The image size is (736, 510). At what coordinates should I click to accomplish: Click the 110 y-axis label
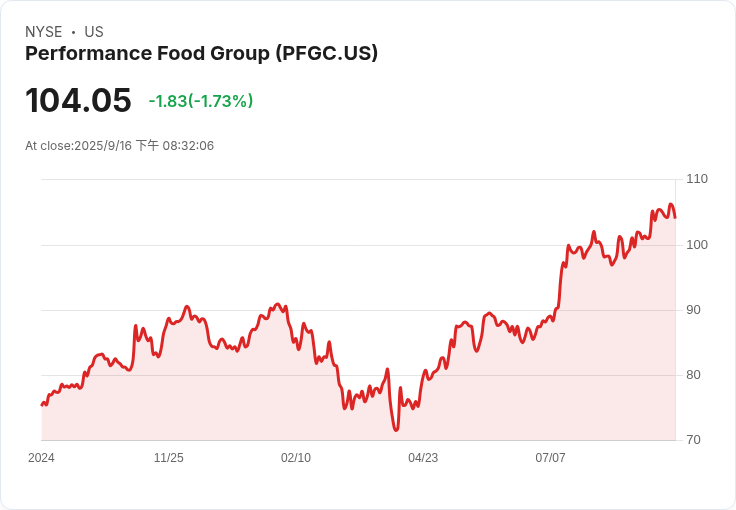696,179
